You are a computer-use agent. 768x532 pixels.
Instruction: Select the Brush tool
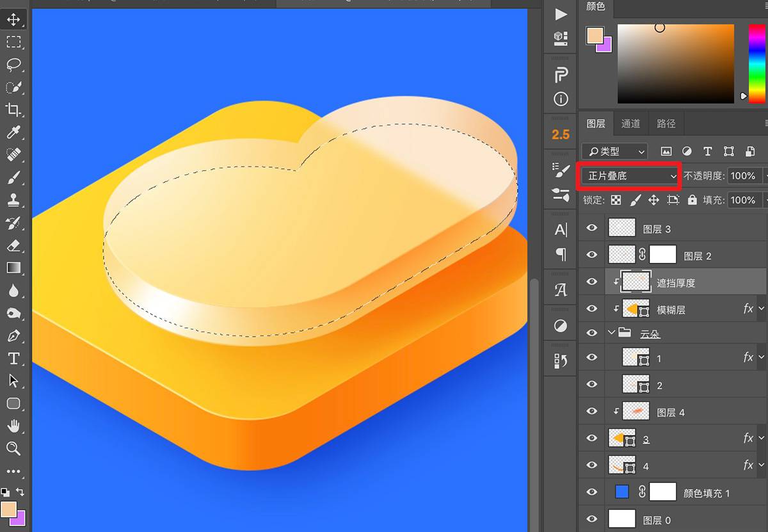(x=13, y=177)
